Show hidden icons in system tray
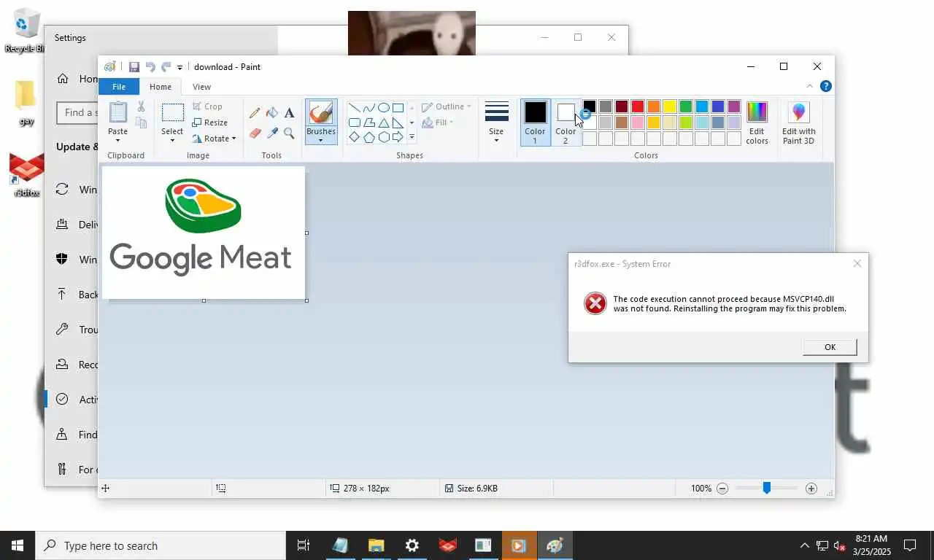The image size is (934, 560). (804, 545)
